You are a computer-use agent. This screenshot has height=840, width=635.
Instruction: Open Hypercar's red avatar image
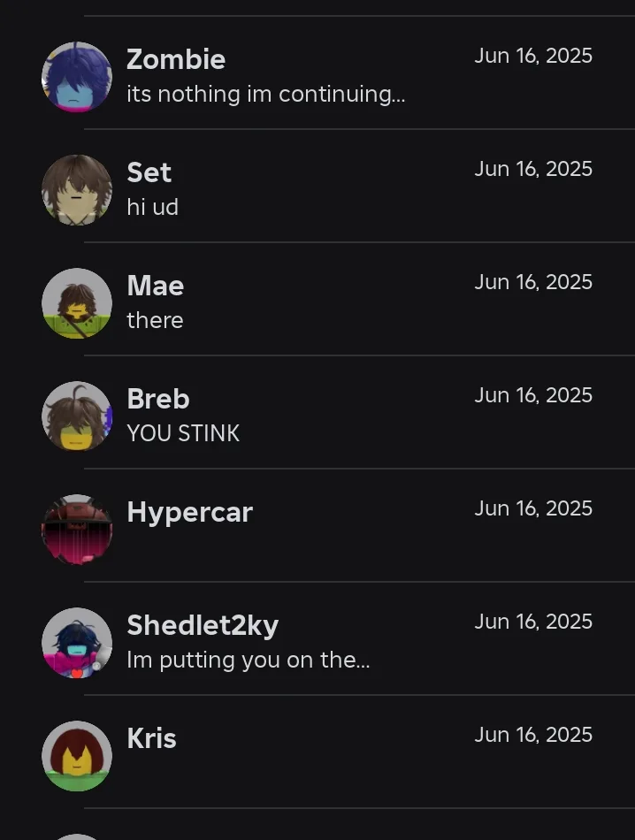click(77, 530)
